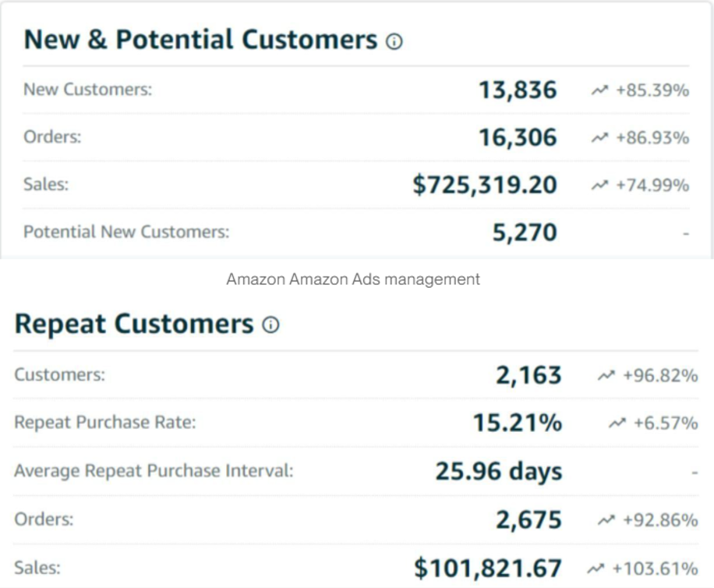Click the repeat Customers value 2,163
Image resolution: width=714 pixels, height=588 pixels.
[528, 376]
